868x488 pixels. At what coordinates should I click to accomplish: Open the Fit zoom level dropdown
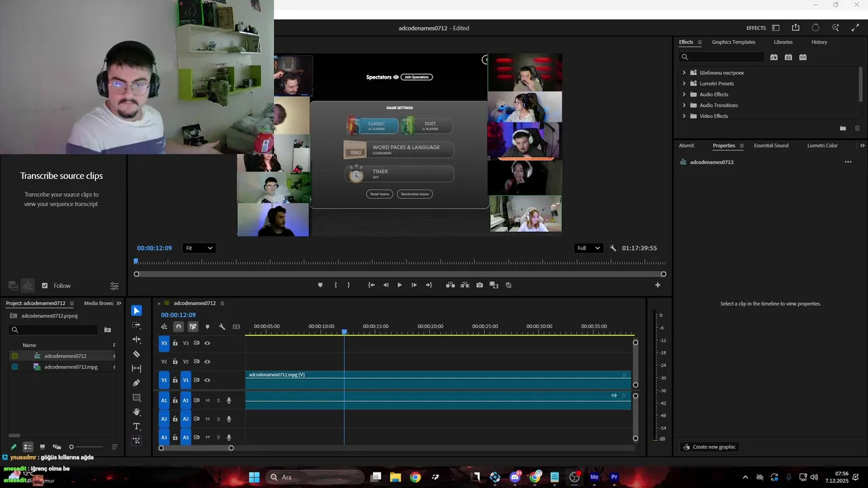pyautogui.click(x=199, y=248)
